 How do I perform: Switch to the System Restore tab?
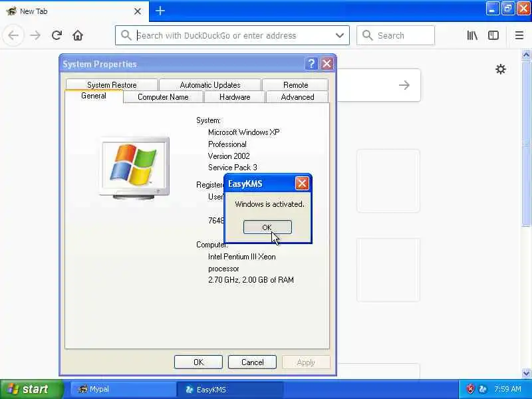112,85
